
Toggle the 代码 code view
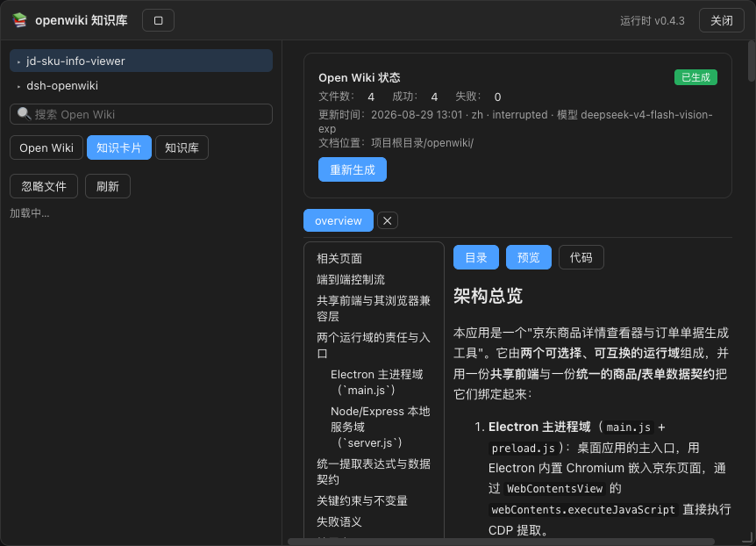(581, 257)
